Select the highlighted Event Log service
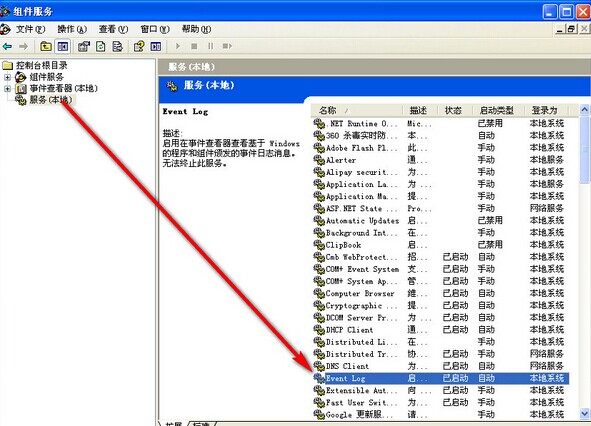Viewport: 591px width, 426px height. (x=440, y=378)
